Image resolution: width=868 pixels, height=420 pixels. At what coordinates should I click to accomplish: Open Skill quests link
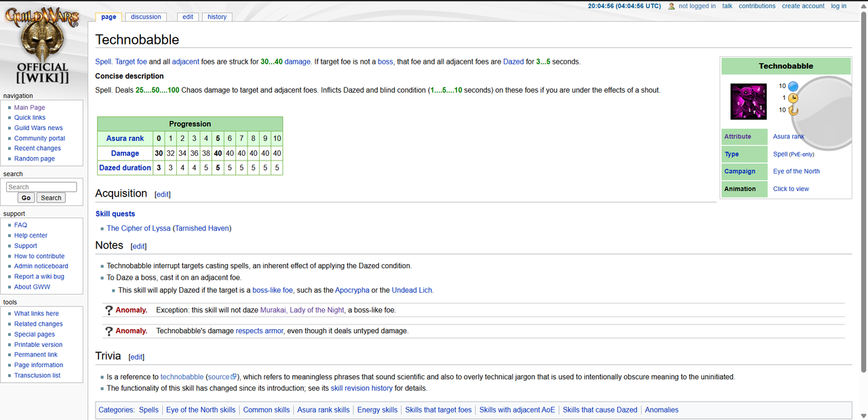tap(115, 214)
